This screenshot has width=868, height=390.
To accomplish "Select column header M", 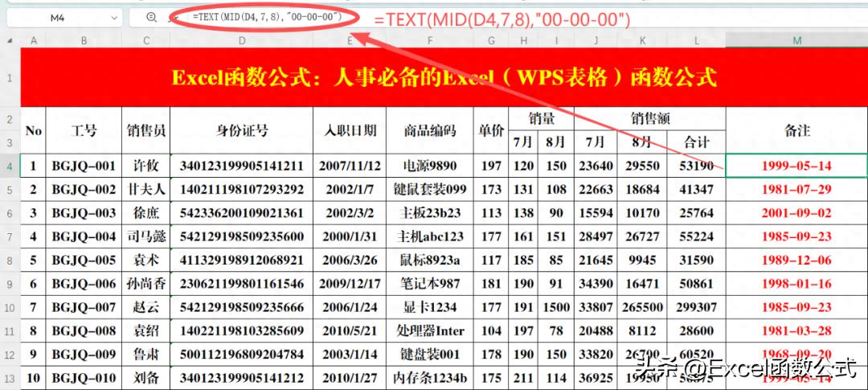I will (x=796, y=40).
